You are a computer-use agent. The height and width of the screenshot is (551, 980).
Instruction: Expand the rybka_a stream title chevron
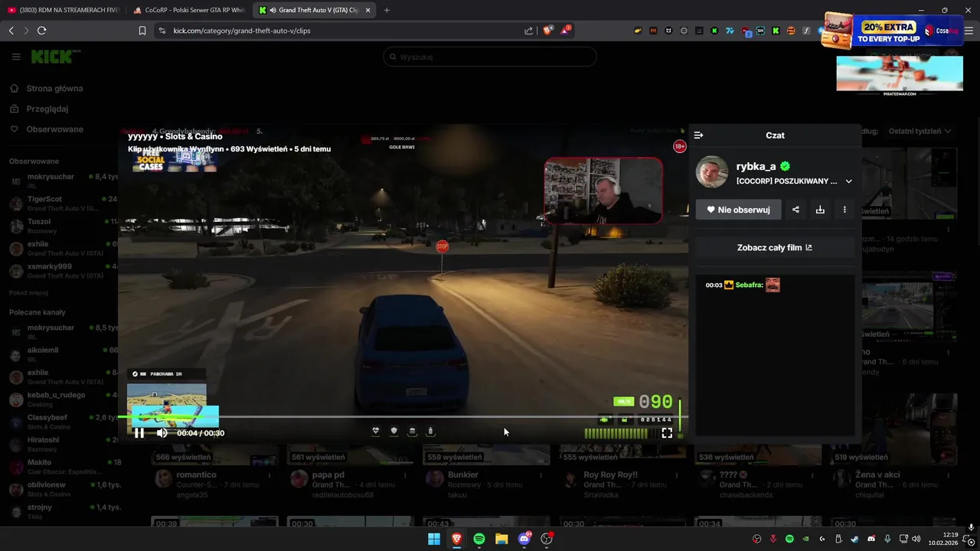848,181
